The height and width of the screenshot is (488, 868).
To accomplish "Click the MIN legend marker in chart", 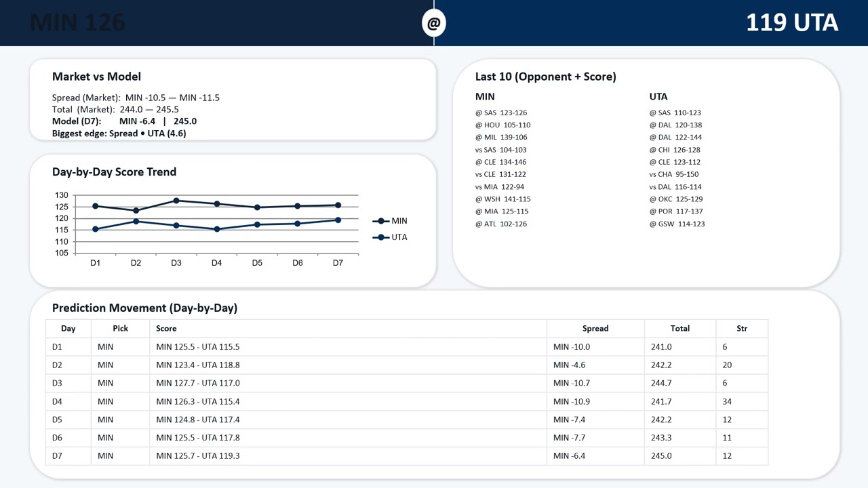I will coord(380,221).
